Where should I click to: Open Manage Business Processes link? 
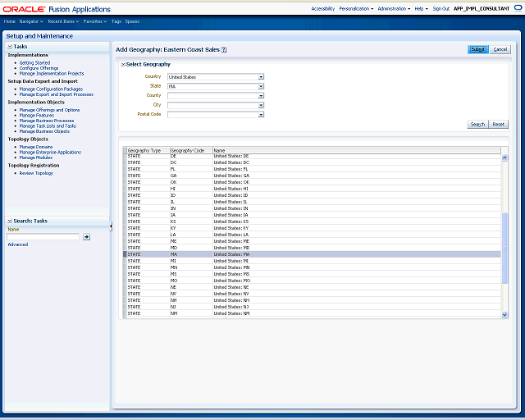tap(47, 121)
